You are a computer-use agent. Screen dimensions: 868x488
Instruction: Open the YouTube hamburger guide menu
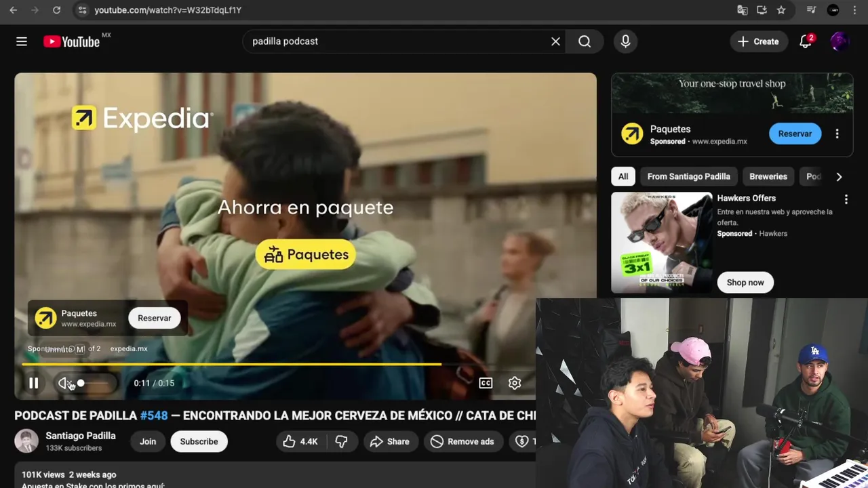[x=22, y=41]
